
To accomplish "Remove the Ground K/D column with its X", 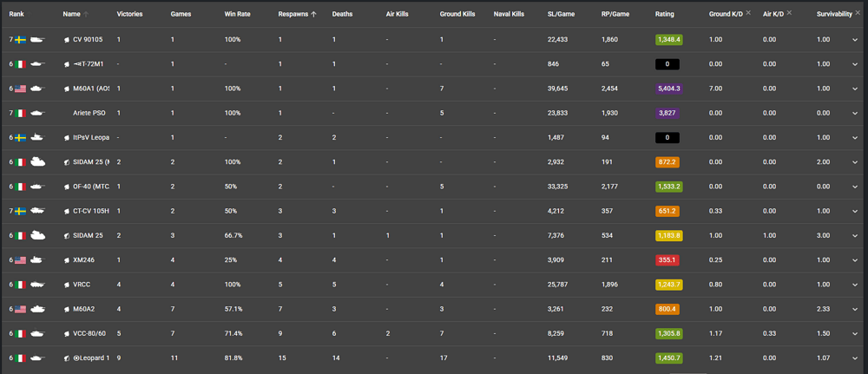I will (x=748, y=13).
